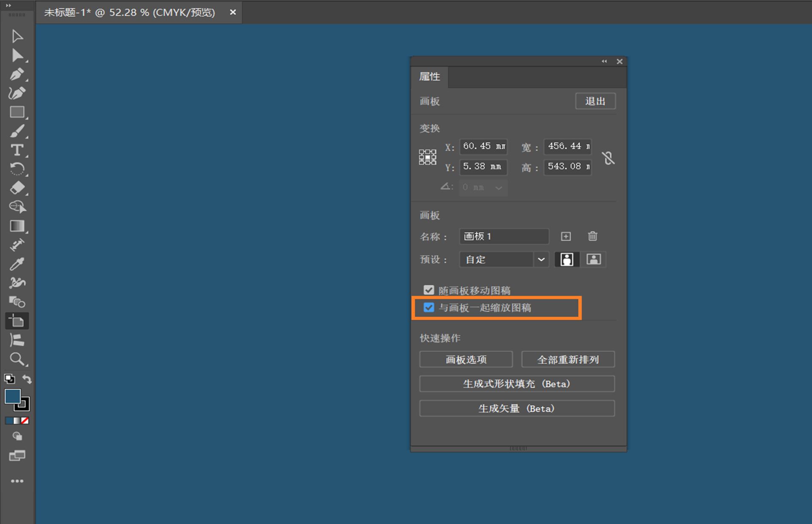Image resolution: width=812 pixels, height=524 pixels.
Task: Click the 退出 button
Action: coord(595,101)
